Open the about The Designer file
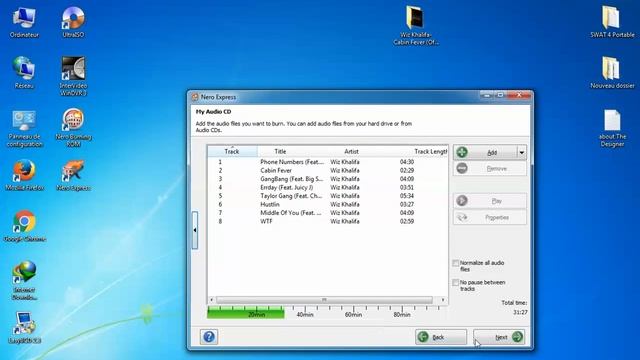Viewport: 640px width, 360px height. (612, 129)
